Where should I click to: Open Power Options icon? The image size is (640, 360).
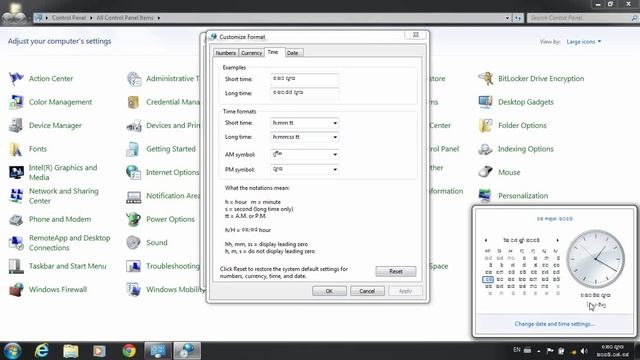point(134,219)
